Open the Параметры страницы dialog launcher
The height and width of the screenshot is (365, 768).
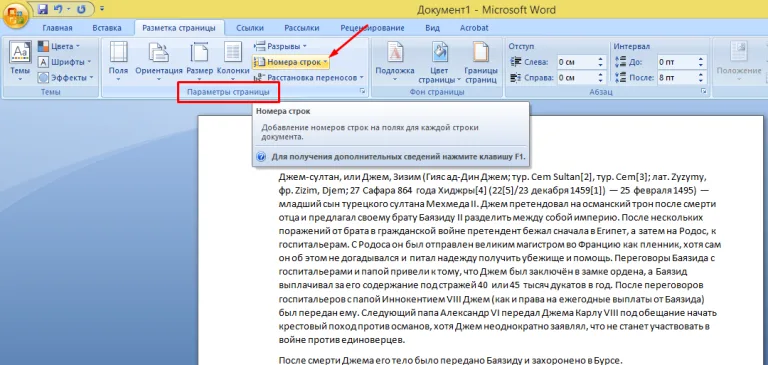(x=362, y=91)
